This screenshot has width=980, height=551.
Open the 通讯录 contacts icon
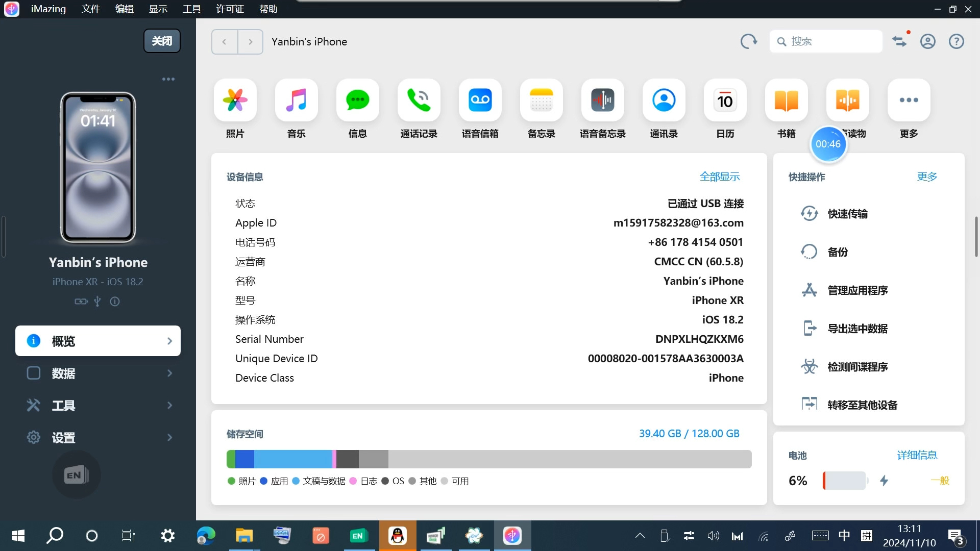point(664,100)
